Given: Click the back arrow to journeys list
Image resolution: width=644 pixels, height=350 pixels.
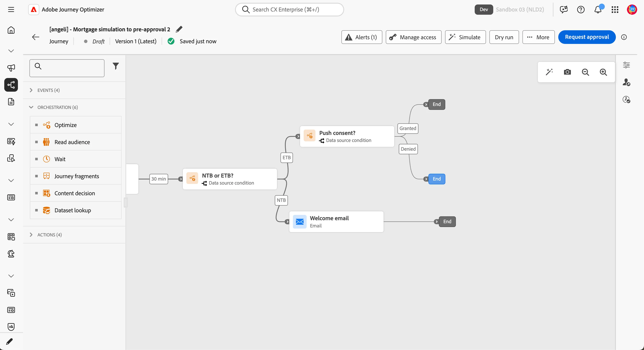Looking at the screenshot, I should coord(36,37).
